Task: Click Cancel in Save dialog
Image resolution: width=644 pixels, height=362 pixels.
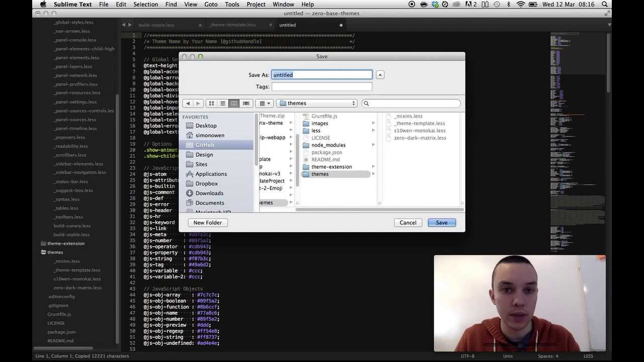Action: [x=408, y=223]
